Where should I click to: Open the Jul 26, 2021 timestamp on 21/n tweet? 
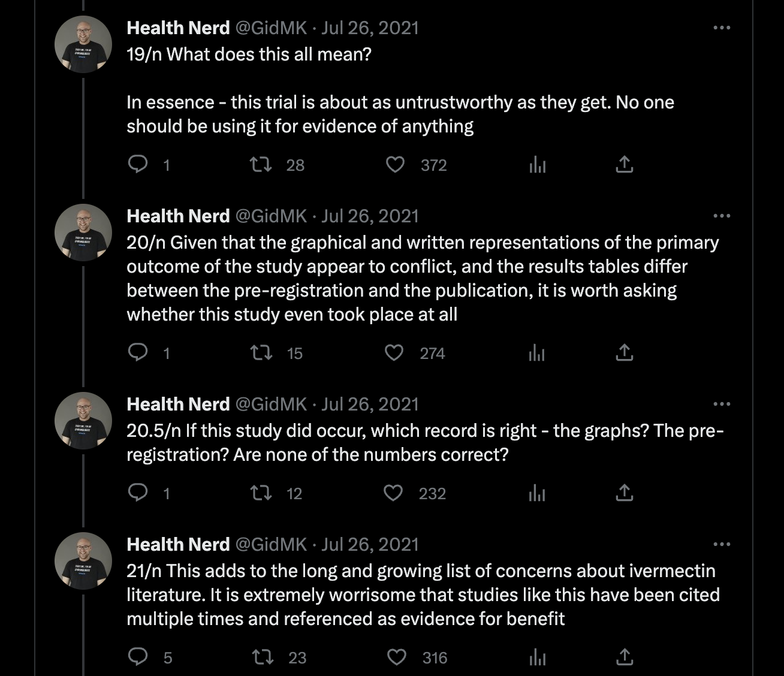pos(370,544)
